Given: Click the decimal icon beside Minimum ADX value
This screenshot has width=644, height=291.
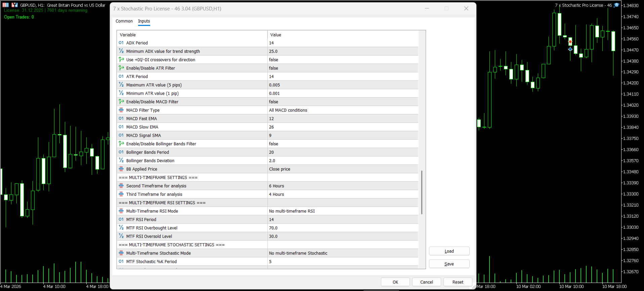Looking at the screenshot, I should click(121, 51).
